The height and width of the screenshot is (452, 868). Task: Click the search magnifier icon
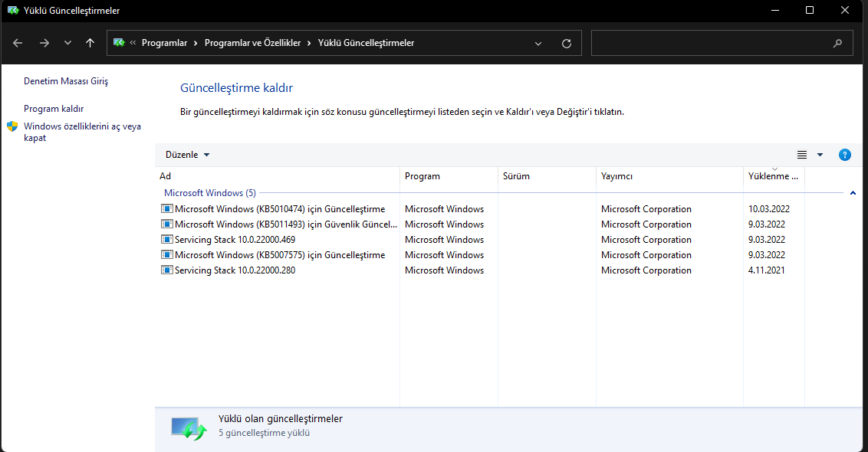[x=837, y=43]
